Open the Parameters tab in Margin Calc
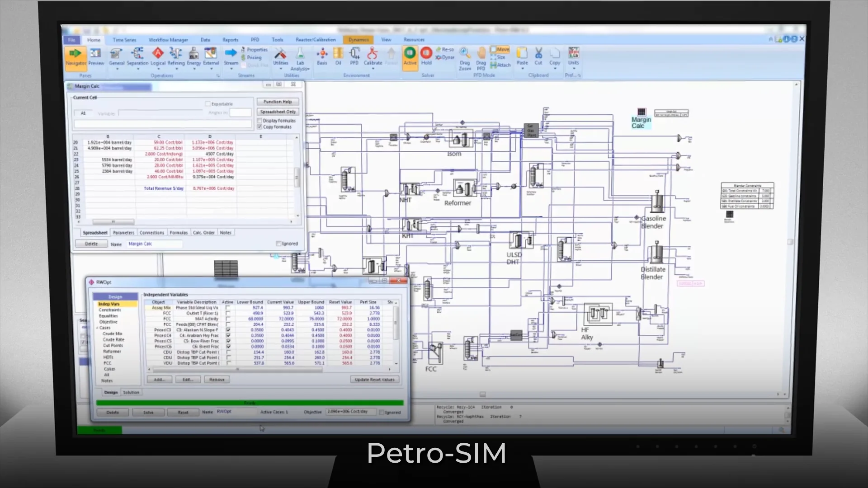The height and width of the screenshot is (488, 868). [x=123, y=232]
